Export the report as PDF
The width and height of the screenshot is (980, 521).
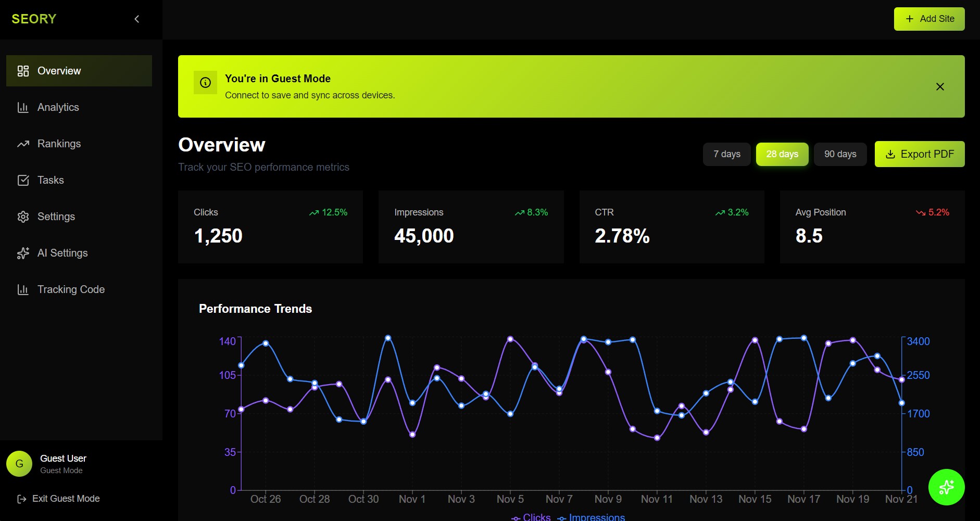919,154
